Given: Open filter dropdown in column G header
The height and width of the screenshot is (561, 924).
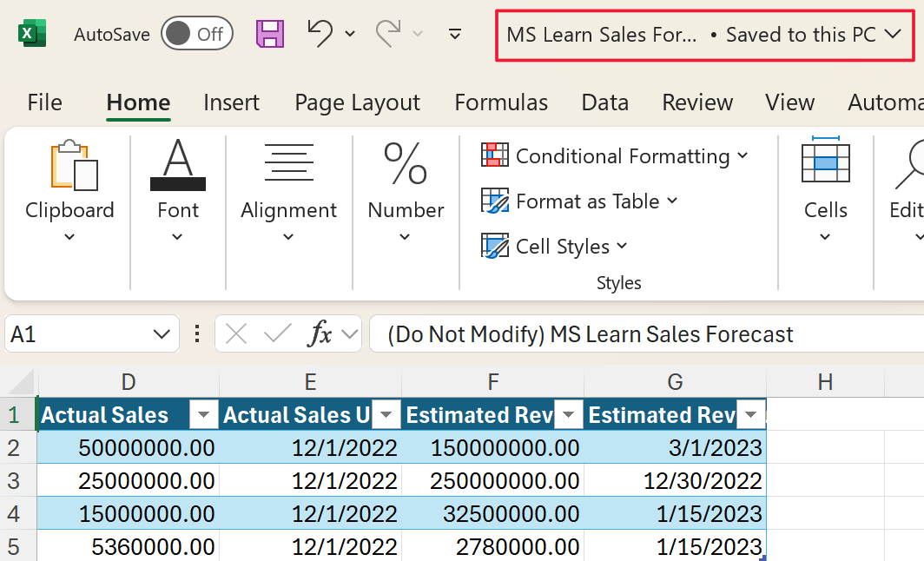Looking at the screenshot, I should tap(750, 415).
